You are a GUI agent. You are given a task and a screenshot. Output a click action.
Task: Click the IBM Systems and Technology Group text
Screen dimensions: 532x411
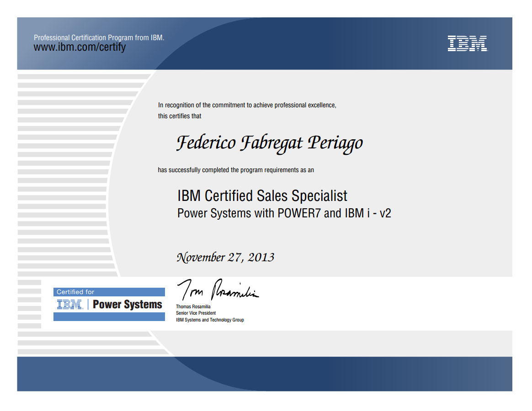pos(210,320)
